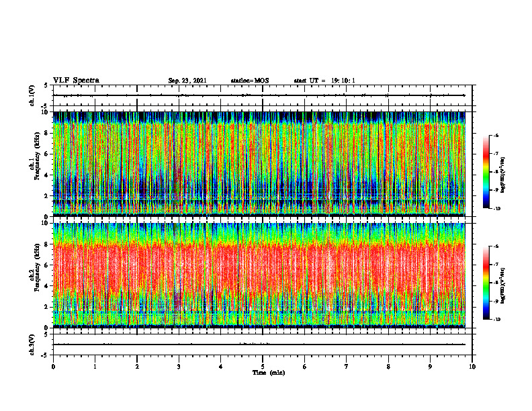Click the time axis tick label "6"
This screenshot has height=411, width=532.
[x=305, y=367]
